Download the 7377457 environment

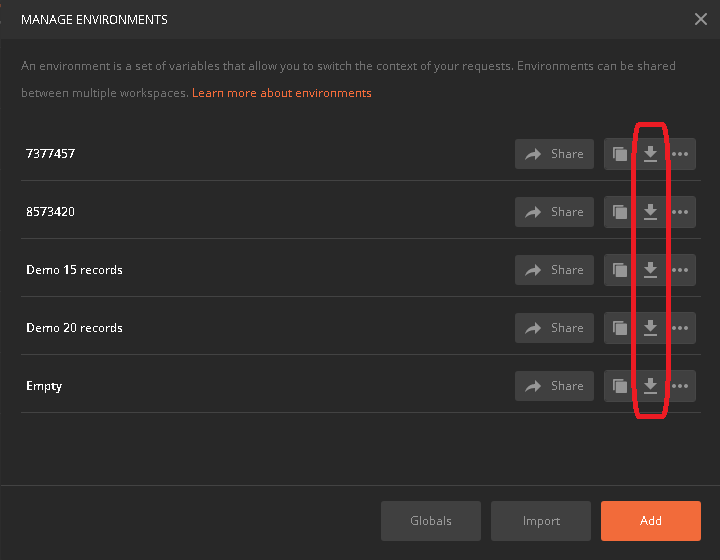coord(650,154)
